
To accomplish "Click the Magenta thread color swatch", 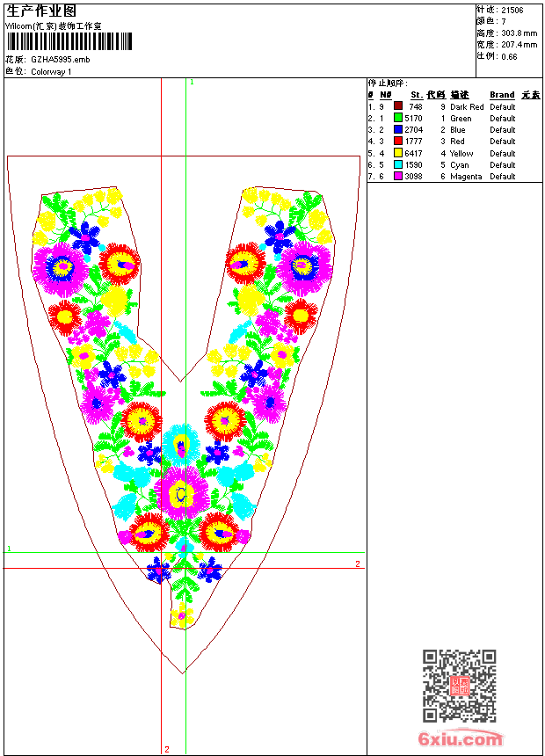I will [398, 176].
